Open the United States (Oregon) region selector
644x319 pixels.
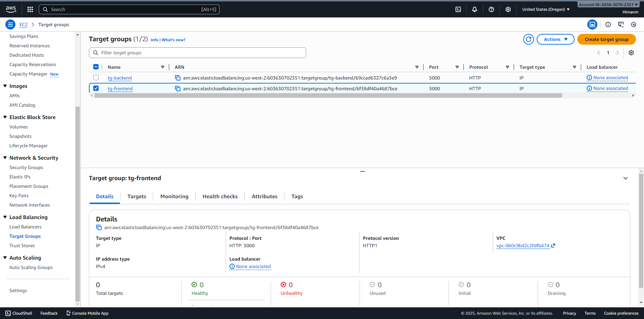coord(546,9)
